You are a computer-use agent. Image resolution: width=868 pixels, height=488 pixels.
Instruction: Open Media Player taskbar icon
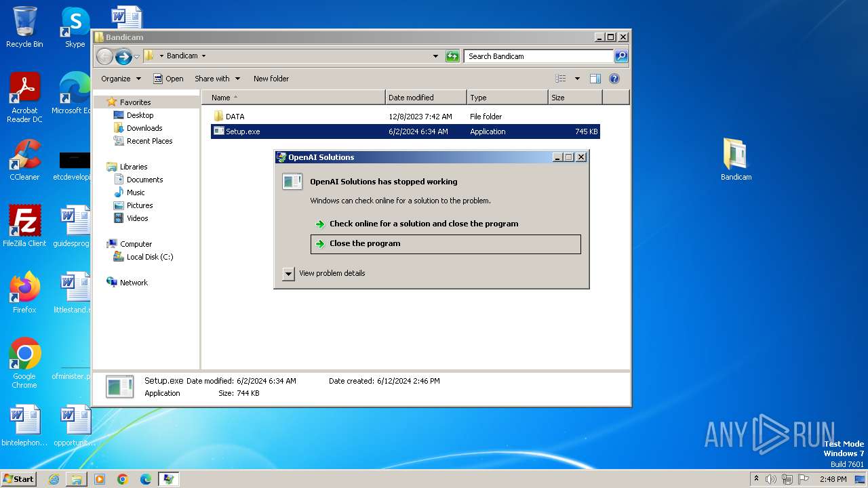point(100,479)
